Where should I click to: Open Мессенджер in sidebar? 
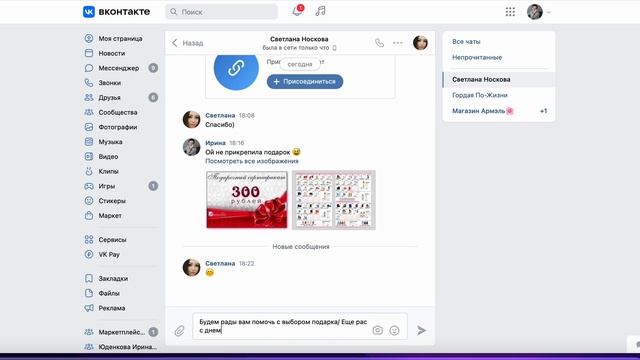click(x=120, y=68)
